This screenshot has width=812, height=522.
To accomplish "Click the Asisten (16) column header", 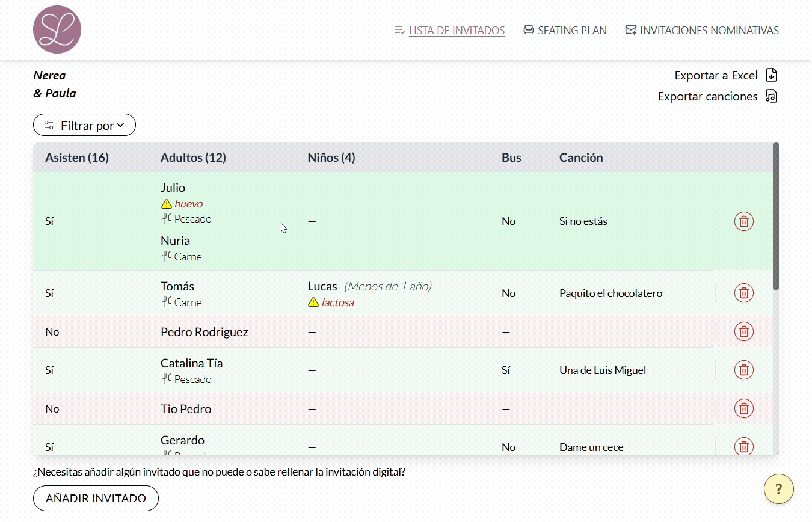I will 77,158.
